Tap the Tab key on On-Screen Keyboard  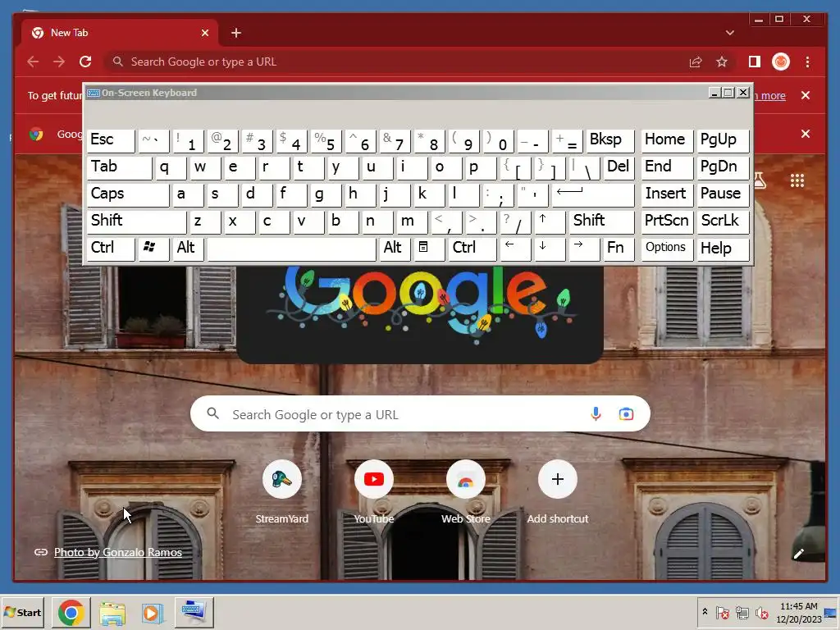click(119, 167)
